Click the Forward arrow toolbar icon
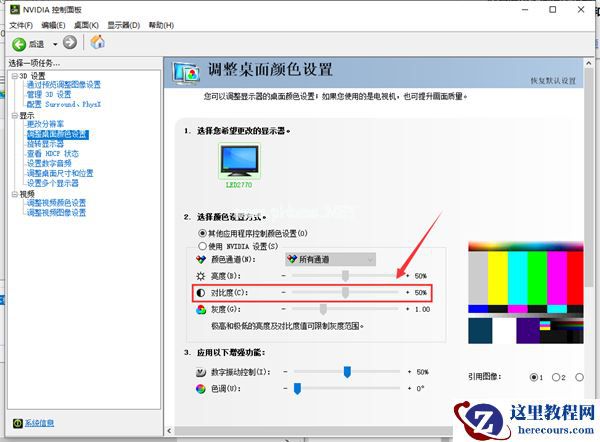Viewport: 600px width, 442px height. [70, 42]
